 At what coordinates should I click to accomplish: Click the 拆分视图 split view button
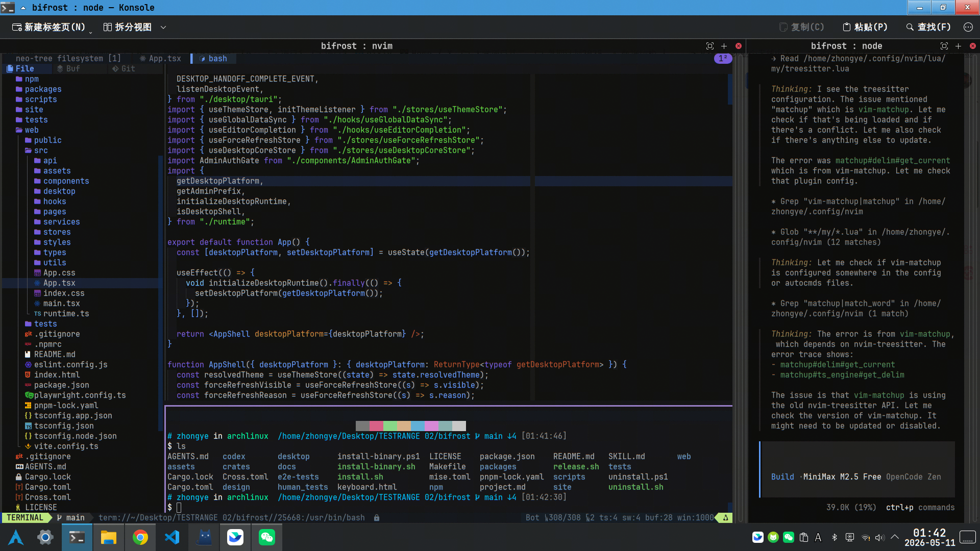[128, 27]
